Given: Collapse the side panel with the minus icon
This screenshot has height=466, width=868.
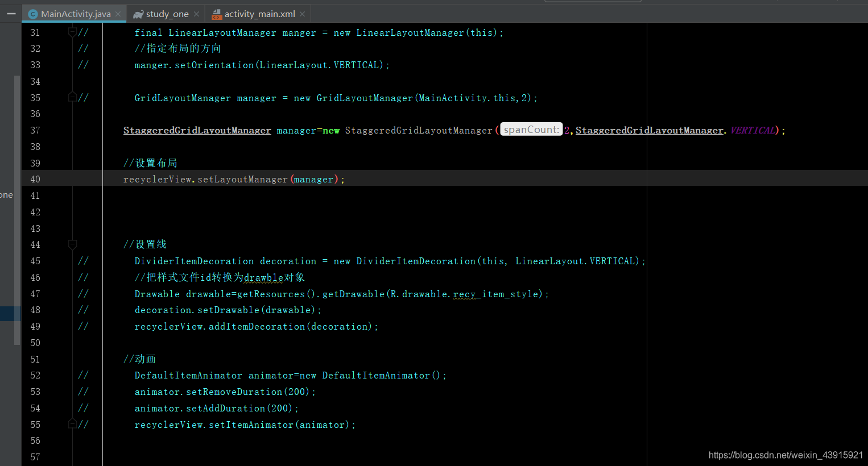Looking at the screenshot, I should [x=11, y=14].
